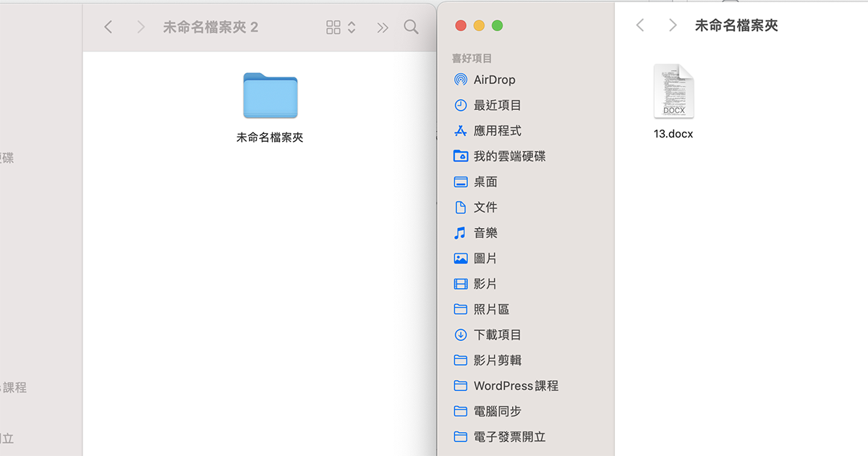
Task: Click the 未命名檔案夾 2 window title
Action: coord(210,26)
